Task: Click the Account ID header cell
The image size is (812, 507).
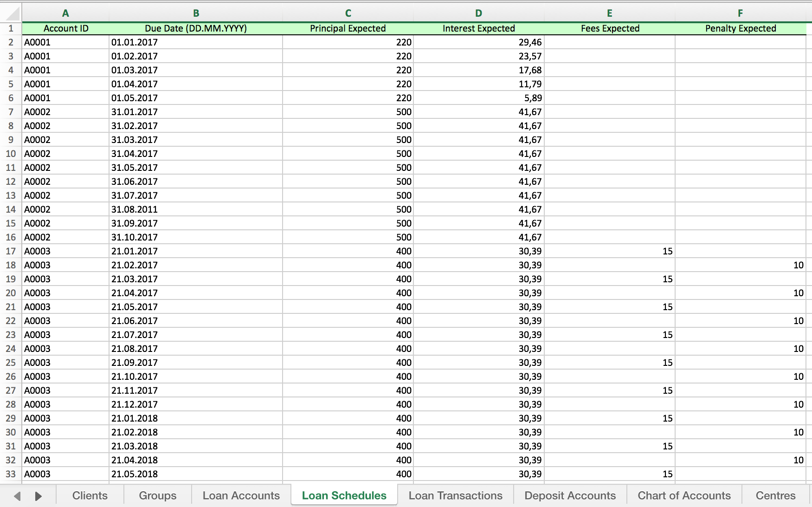Action: tap(66, 28)
